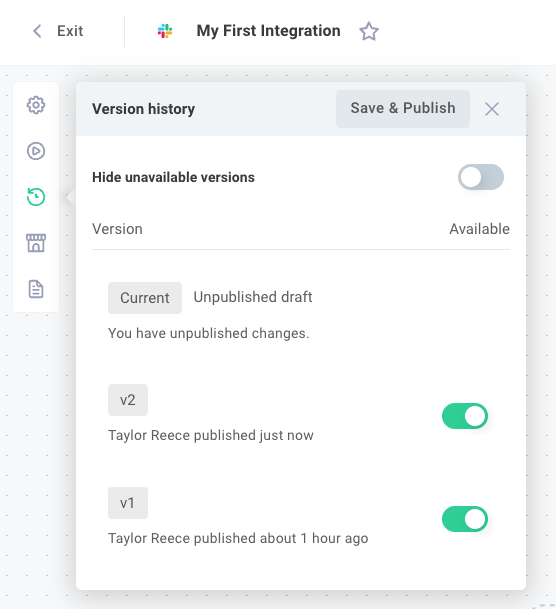Click 'Taylor Reece published just now' text
The width and height of the screenshot is (556, 609).
[211, 435]
